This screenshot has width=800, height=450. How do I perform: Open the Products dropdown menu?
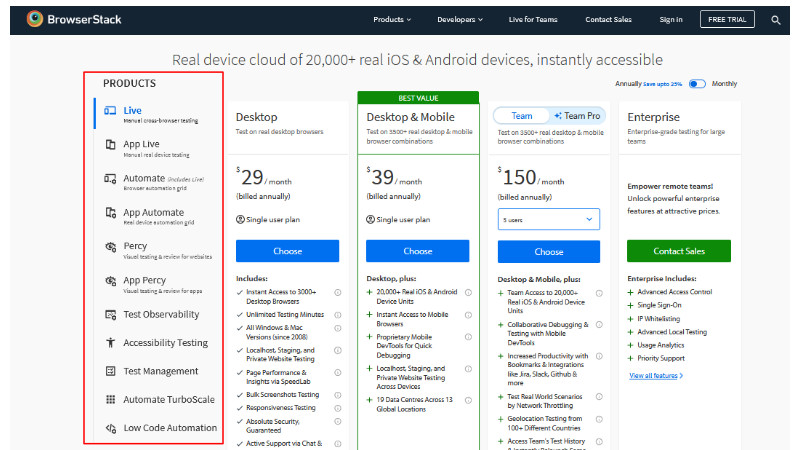coord(392,19)
